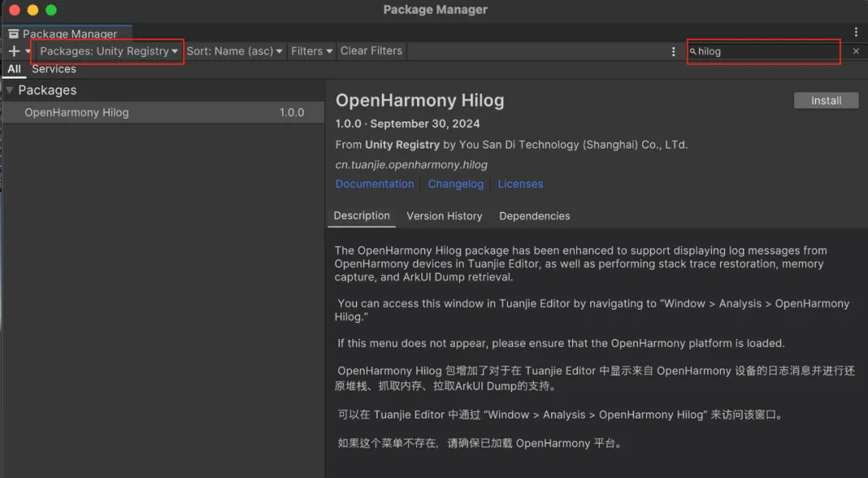
Task: Select the OpenHarmony Hilog package row
Action: point(163,112)
